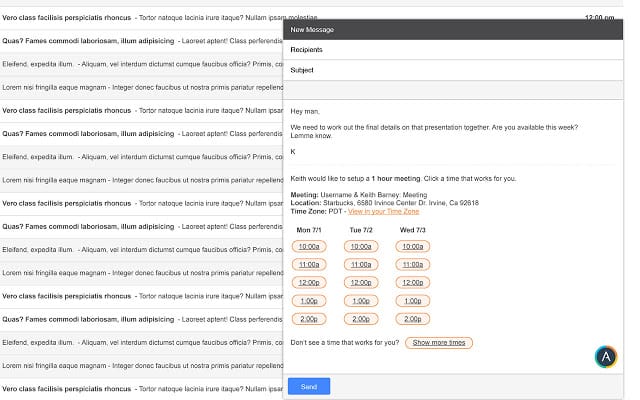Click the message body text starting 'Hey man'
This screenshot has height=400, width=640.
(305, 111)
